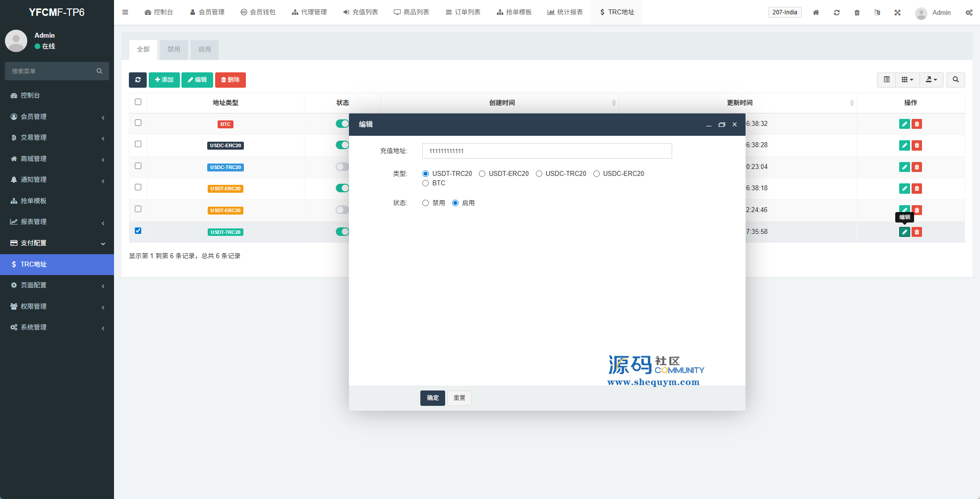This screenshot has width=980, height=499.
Task: Choose the 禁用 status radio option
Action: click(x=425, y=203)
